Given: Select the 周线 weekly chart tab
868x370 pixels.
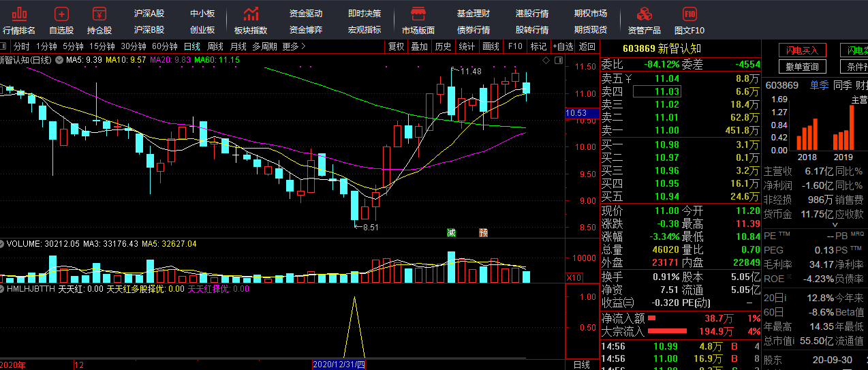Looking at the screenshot, I should pos(215,46).
